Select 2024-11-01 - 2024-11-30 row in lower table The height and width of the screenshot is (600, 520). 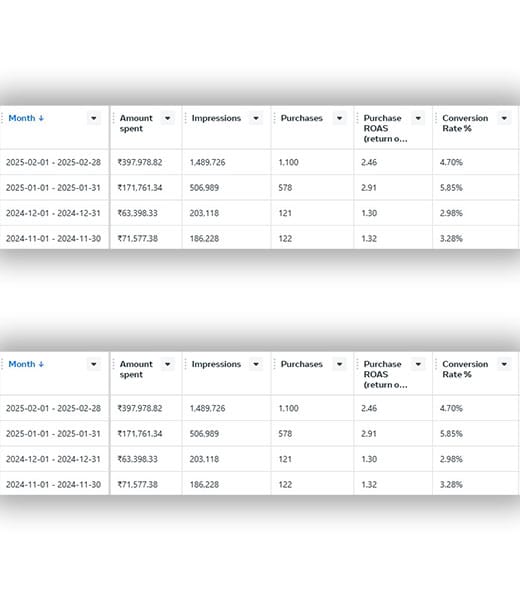259,484
